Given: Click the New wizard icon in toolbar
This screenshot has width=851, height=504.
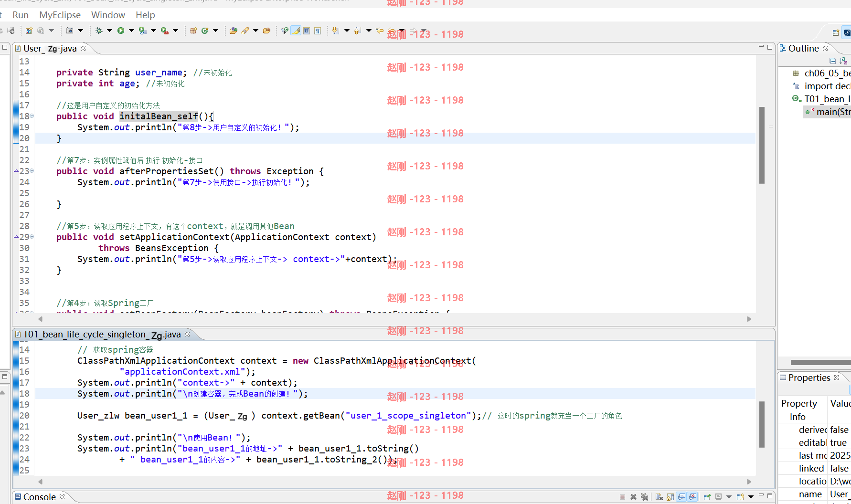Looking at the screenshot, I should pyautogui.click(x=29, y=31).
